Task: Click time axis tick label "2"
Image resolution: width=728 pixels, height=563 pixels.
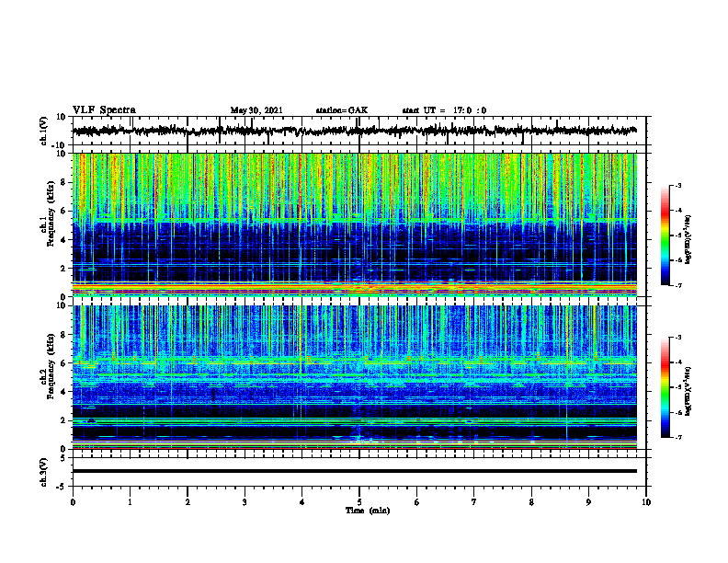Action: [188, 502]
